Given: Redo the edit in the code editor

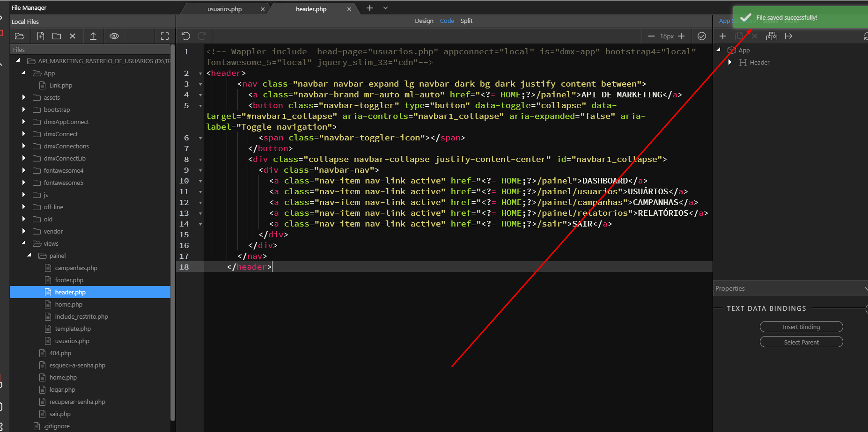Looking at the screenshot, I should [202, 36].
